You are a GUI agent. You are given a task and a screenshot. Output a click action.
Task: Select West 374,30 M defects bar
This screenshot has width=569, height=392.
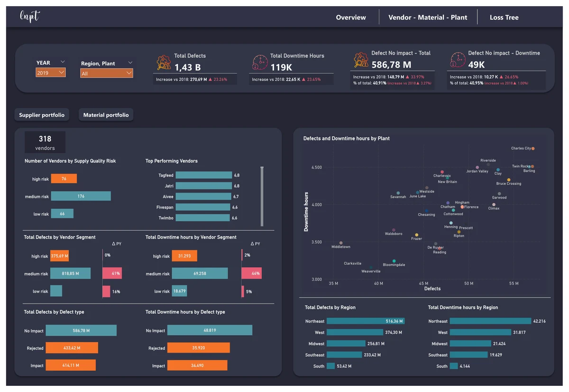(355, 332)
